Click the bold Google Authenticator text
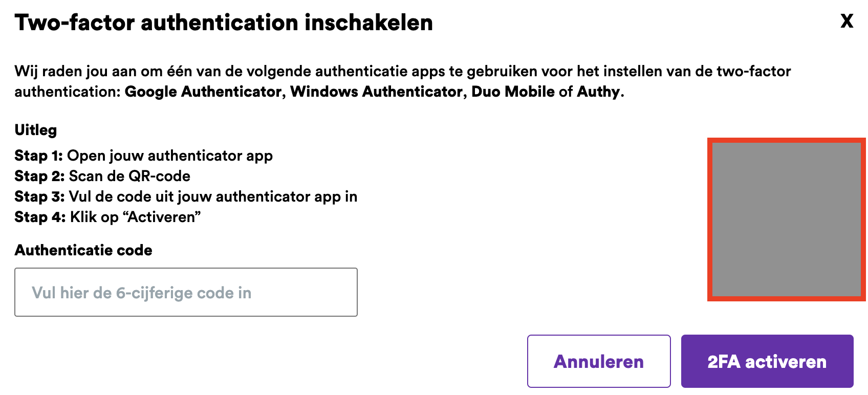This screenshot has width=868, height=395. [203, 92]
